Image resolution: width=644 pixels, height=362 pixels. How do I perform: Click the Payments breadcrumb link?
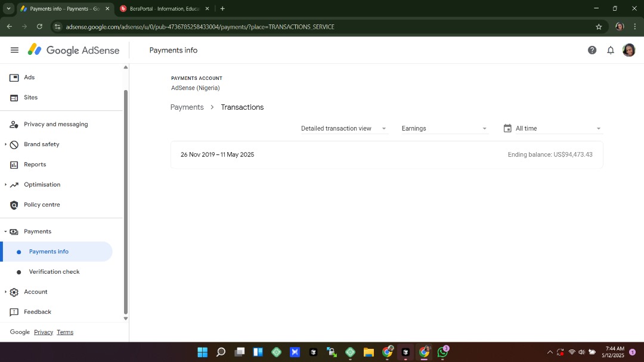click(187, 107)
